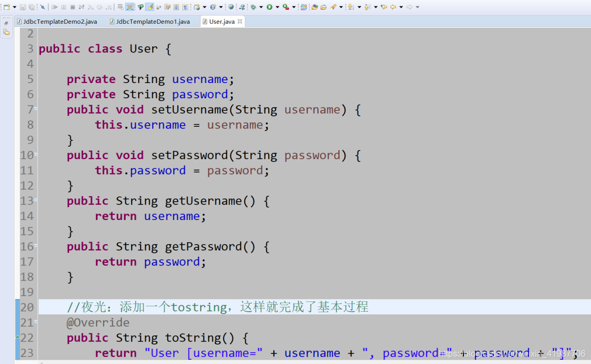591x364 pixels.
Task: Click the Step Over icon
Action: pos(100,7)
